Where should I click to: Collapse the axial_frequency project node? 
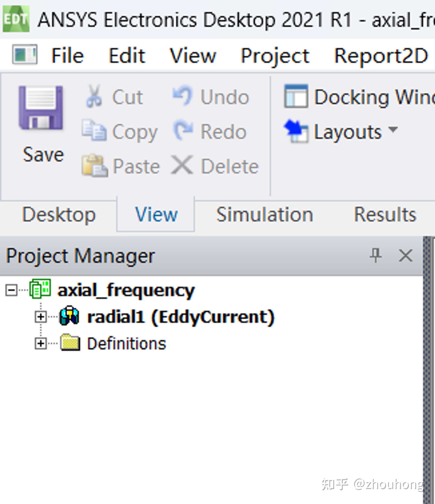click(x=11, y=290)
